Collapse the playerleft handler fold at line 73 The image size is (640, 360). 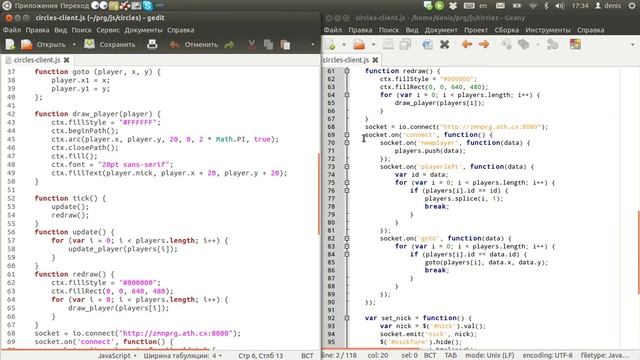click(x=347, y=167)
